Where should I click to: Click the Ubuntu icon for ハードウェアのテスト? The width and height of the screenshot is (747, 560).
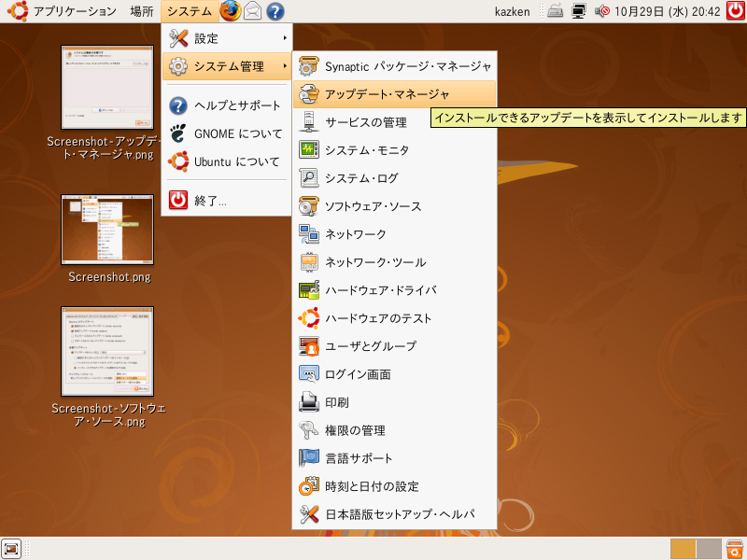[x=309, y=318]
